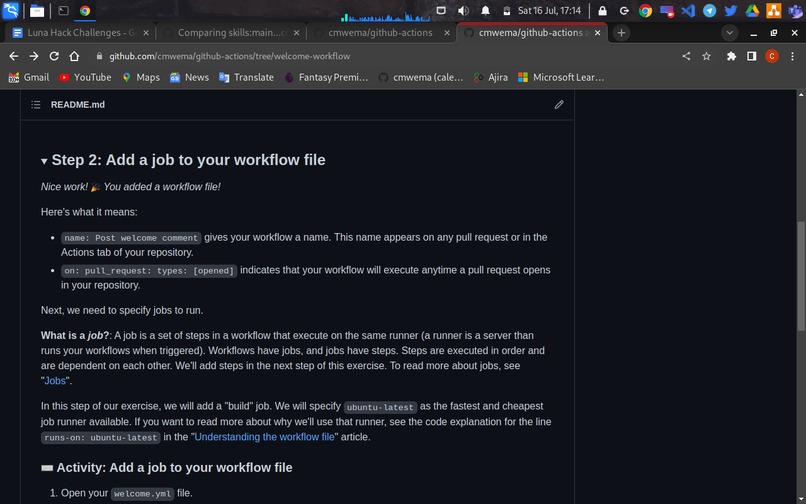
Task: Open the Understanding the workflow file link
Action: 264,437
